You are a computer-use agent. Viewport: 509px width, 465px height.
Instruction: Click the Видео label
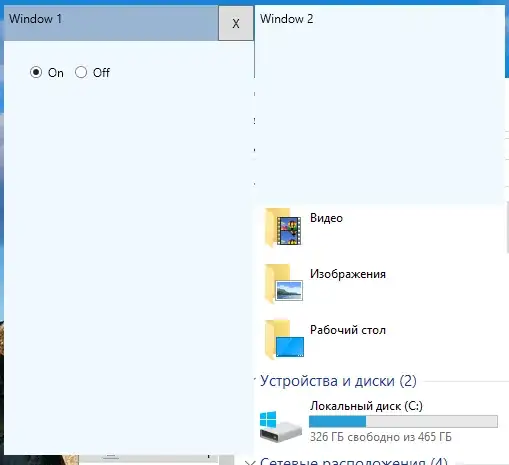(326, 218)
